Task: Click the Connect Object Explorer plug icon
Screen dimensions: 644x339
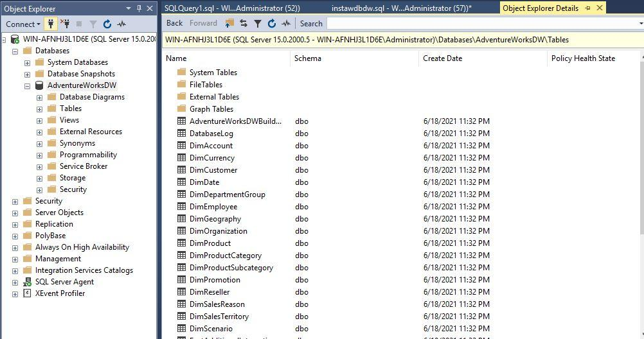Action: click(51, 24)
